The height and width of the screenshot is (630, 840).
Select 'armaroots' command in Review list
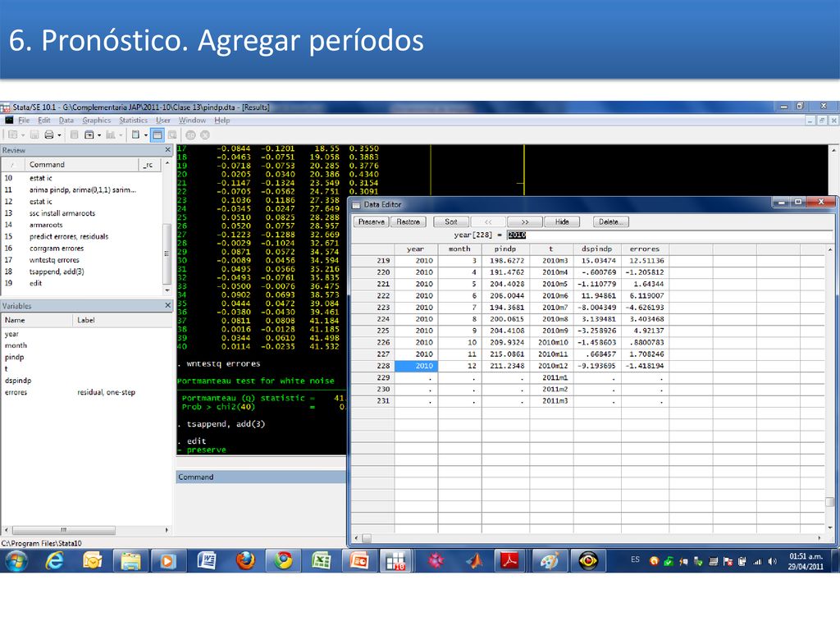pos(46,225)
